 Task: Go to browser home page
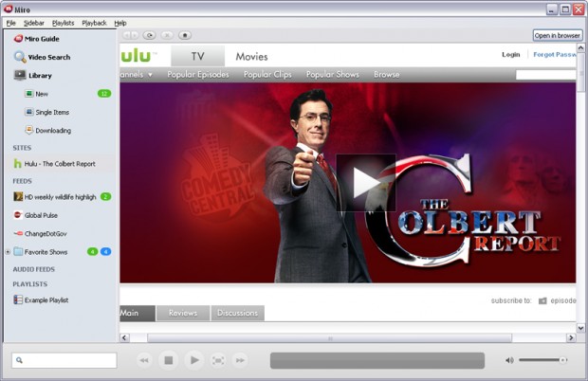[x=185, y=35]
